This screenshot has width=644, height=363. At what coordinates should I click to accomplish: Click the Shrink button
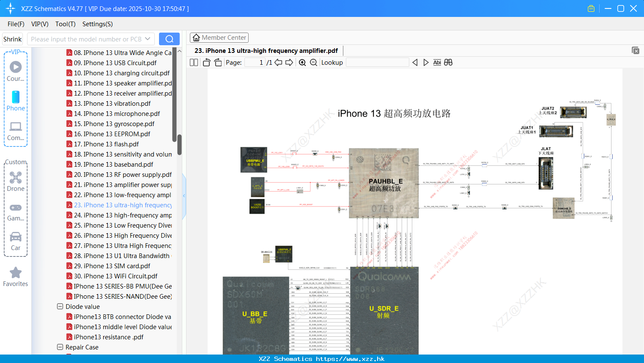[13, 39]
